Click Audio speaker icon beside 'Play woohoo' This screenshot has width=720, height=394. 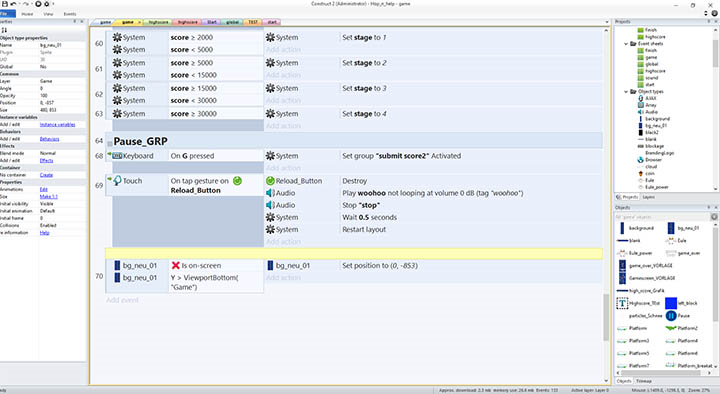pyautogui.click(x=270, y=193)
